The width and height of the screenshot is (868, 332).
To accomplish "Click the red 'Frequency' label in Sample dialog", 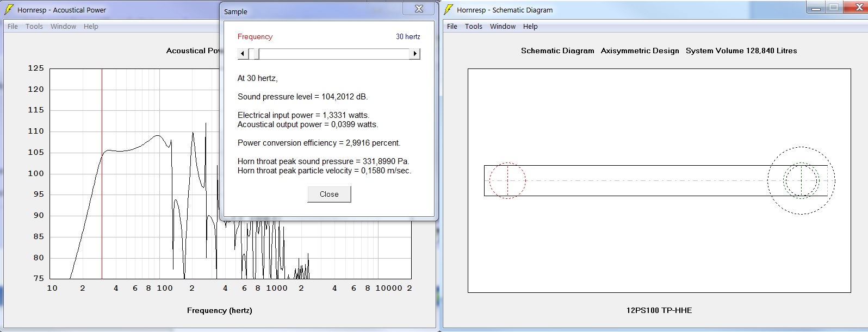I will click(x=255, y=36).
